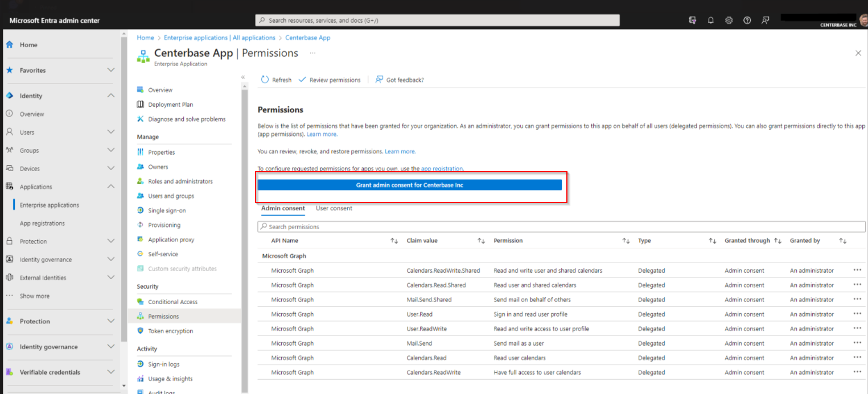Click Got feedback? in toolbar
The image size is (868, 394).
pyautogui.click(x=400, y=80)
